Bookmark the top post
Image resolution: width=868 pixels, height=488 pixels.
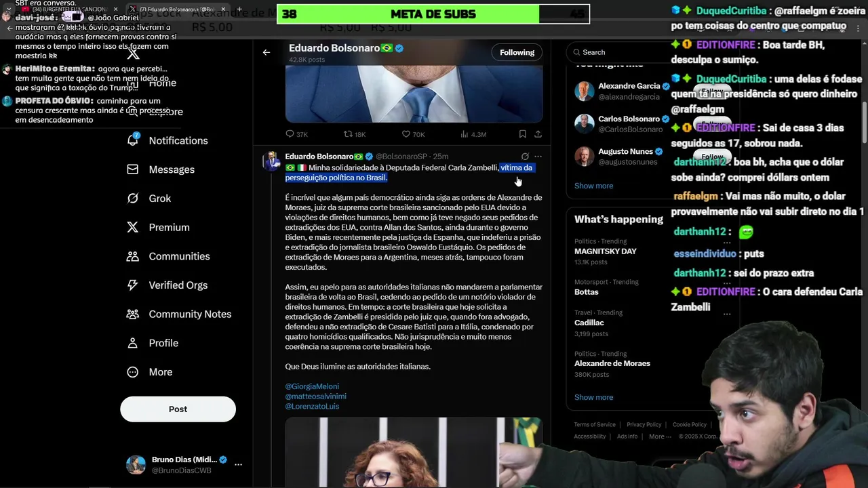coord(522,134)
